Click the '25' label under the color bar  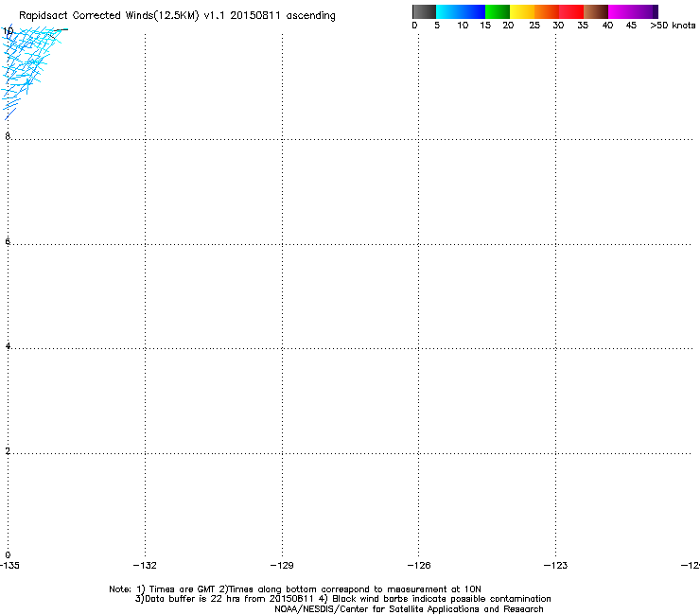(534, 26)
